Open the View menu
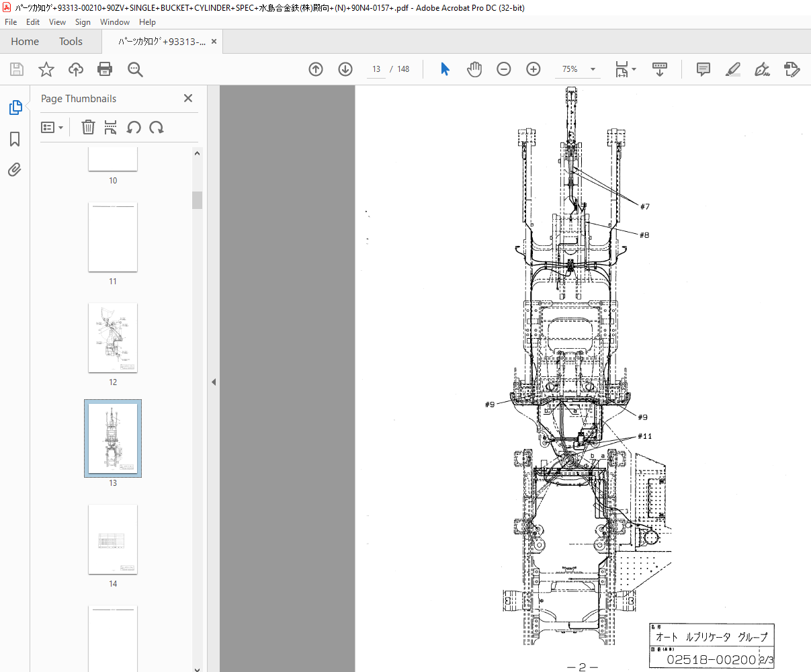 pyautogui.click(x=57, y=22)
